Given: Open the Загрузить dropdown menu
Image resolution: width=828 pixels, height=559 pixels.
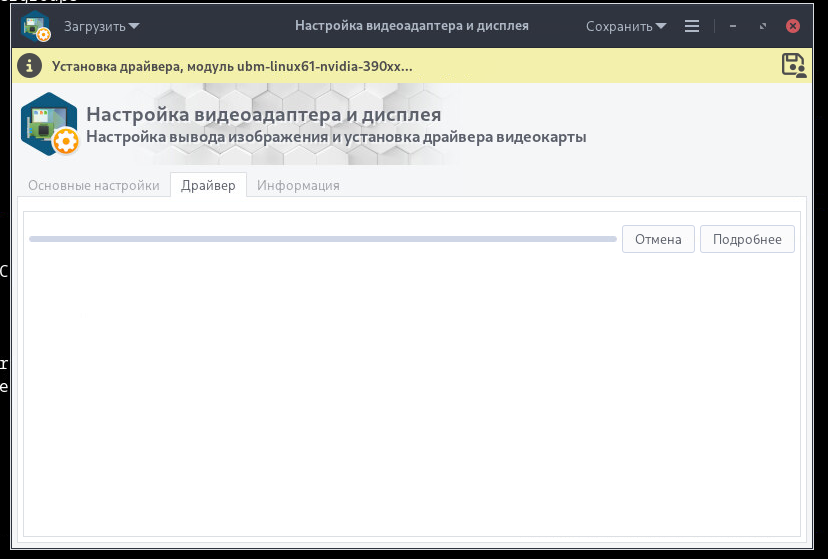Looking at the screenshot, I should coord(101,26).
